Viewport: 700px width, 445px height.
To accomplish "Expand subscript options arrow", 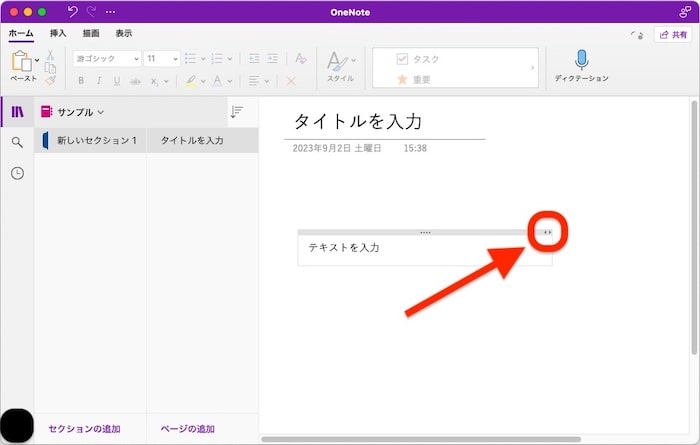I will tap(166, 81).
